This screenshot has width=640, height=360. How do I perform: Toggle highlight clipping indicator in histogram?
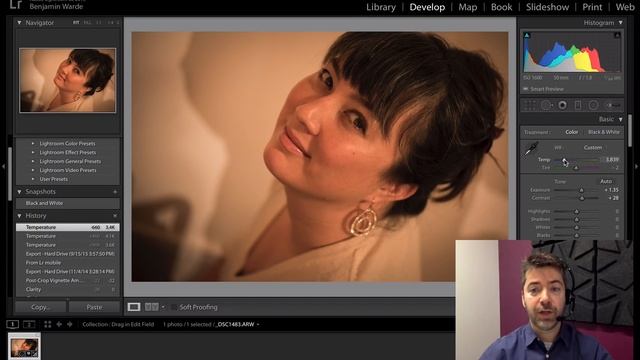(x=617, y=36)
